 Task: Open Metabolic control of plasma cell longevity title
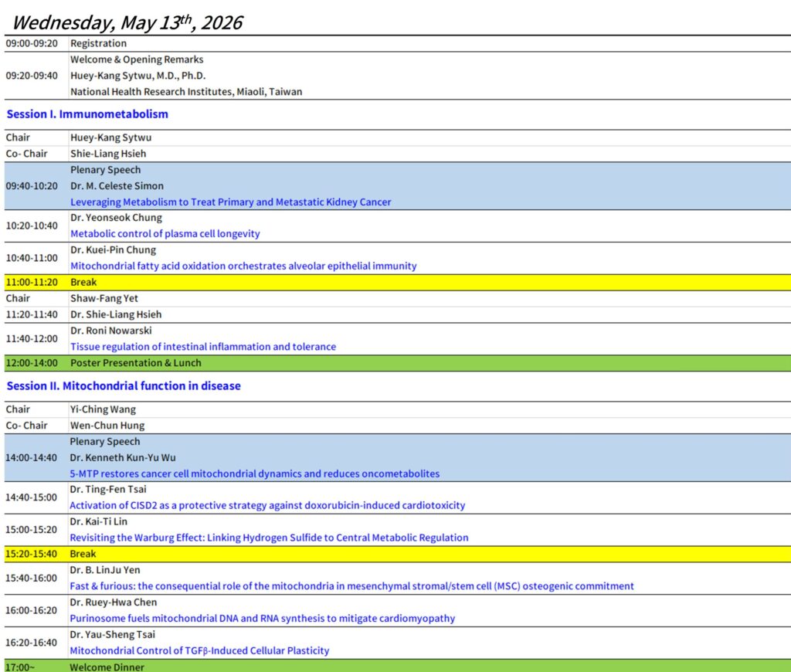click(x=165, y=234)
